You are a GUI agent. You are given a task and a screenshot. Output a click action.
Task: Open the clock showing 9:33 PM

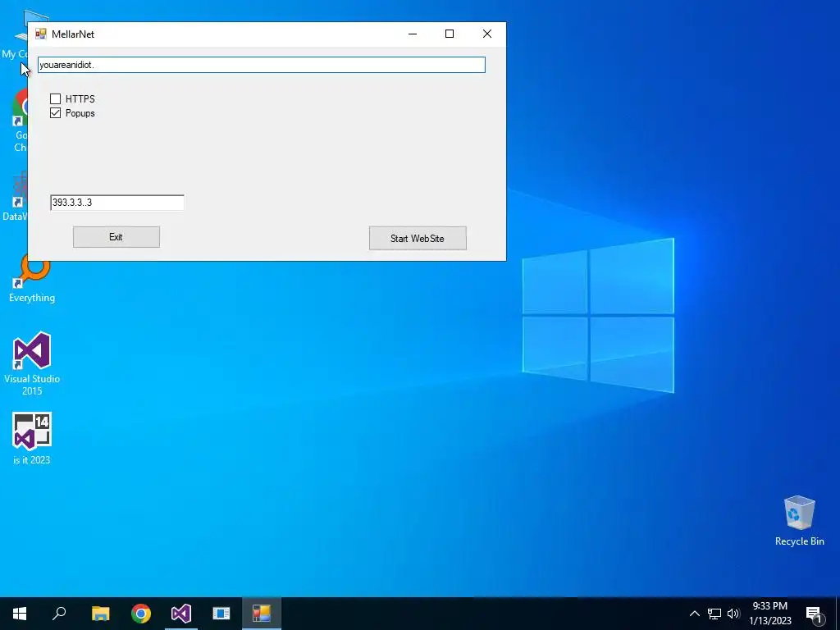click(x=769, y=614)
